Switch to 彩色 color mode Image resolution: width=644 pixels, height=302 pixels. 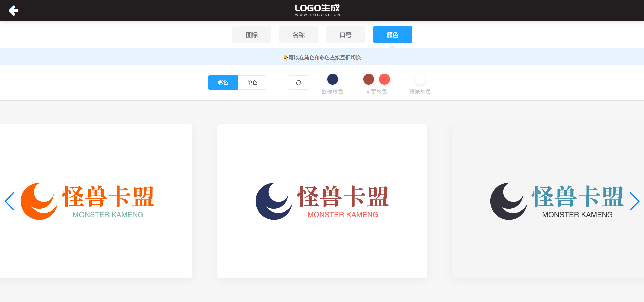(x=223, y=83)
